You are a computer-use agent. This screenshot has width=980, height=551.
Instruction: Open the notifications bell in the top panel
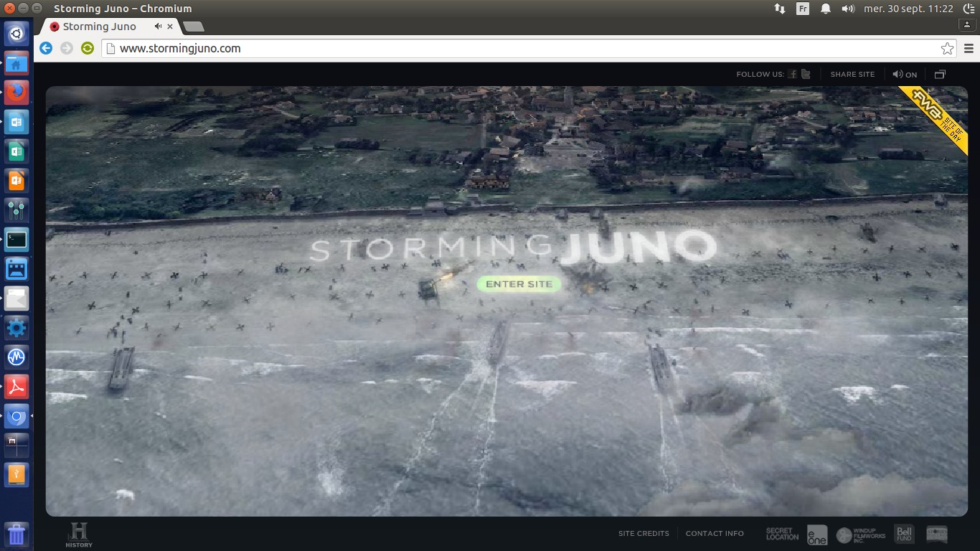point(825,9)
